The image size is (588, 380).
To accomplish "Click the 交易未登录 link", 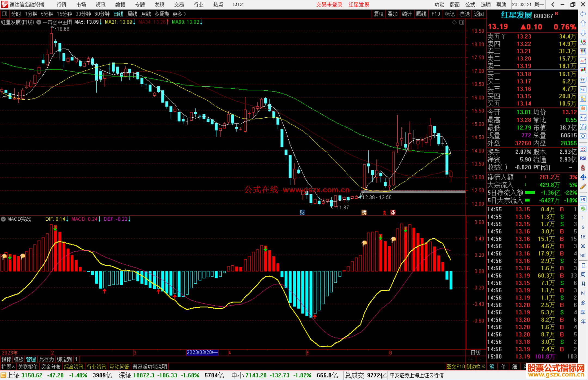I will pyautogui.click(x=329, y=5).
